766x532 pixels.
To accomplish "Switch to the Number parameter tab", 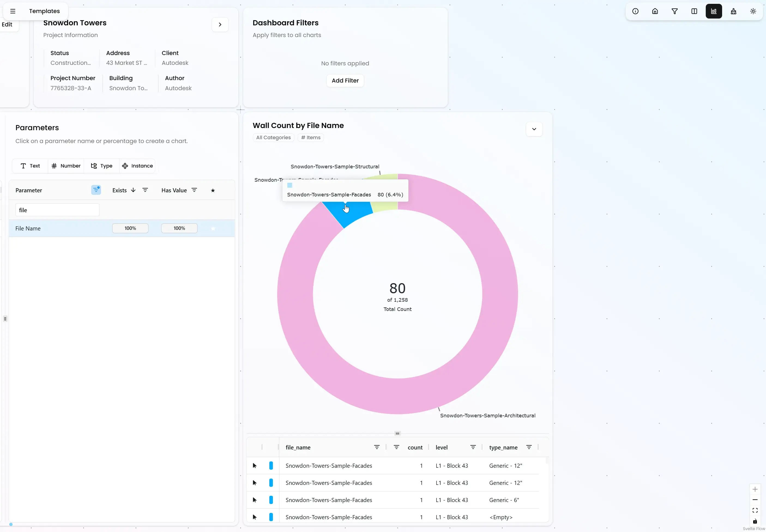I will (66, 166).
